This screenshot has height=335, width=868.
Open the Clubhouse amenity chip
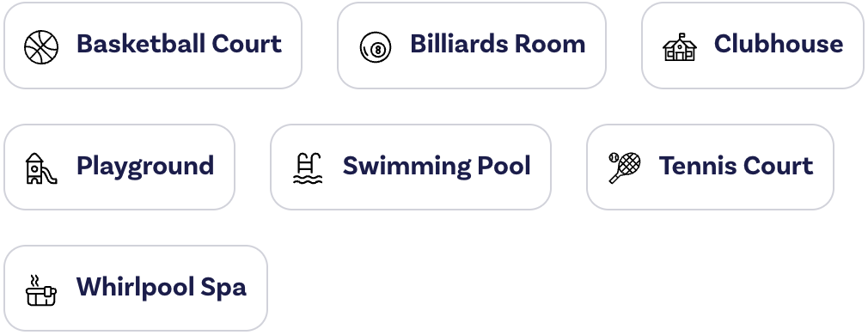click(x=753, y=46)
